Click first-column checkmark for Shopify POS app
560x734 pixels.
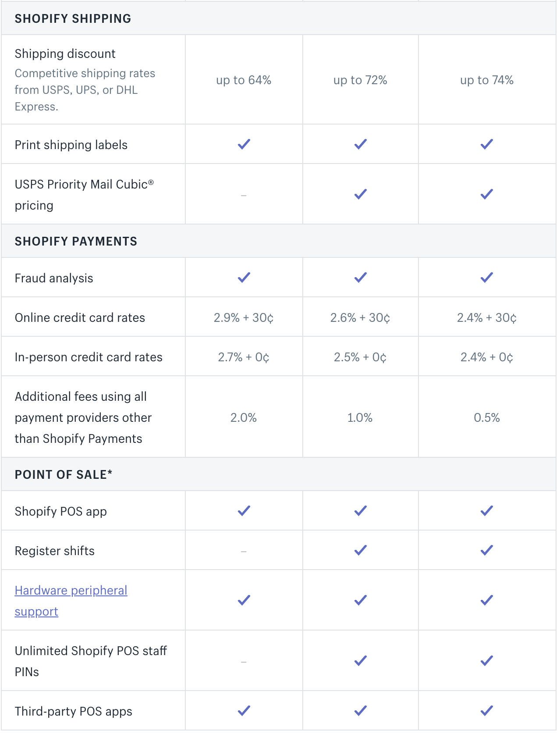(244, 511)
